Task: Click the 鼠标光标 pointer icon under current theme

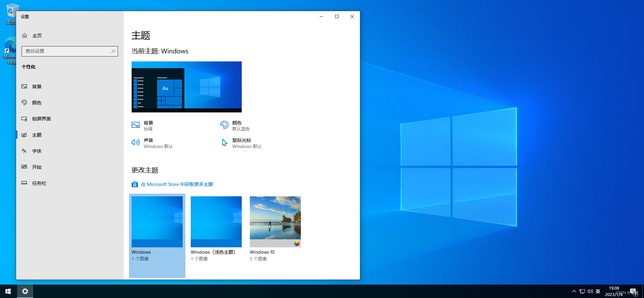Action: pyautogui.click(x=224, y=143)
